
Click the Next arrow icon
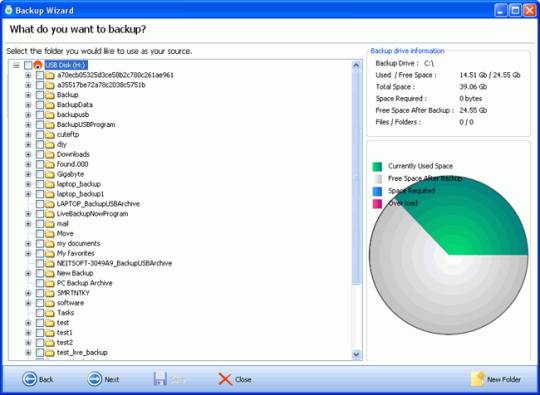94,379
